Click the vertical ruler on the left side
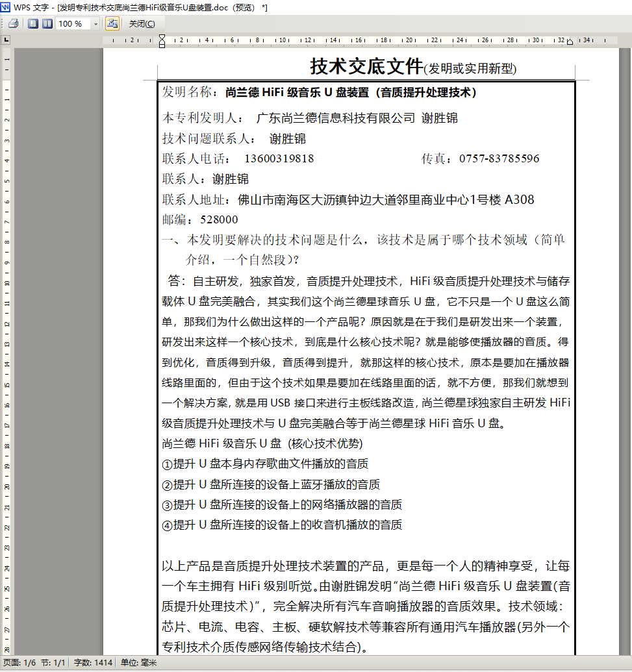The image size is (632, 672). (x=6, y=325)
